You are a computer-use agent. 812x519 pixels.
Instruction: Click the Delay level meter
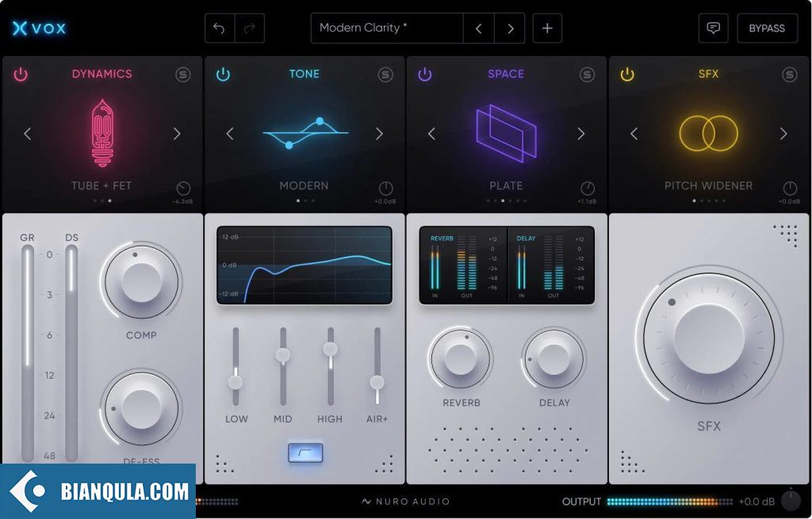click(550, 265)
